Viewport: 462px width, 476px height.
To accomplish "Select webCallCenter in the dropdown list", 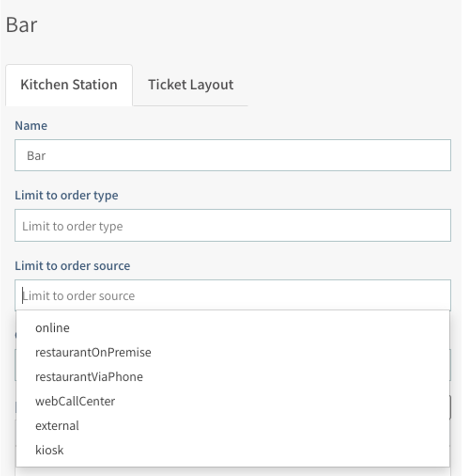I will pyautogui.click(x=75, y=401).
